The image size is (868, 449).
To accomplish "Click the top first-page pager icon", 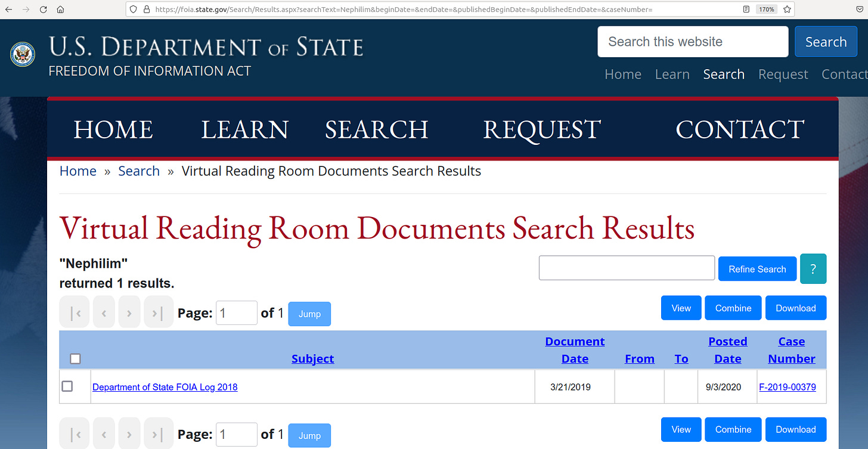I will pyautogui.click(x=75, y=313).
